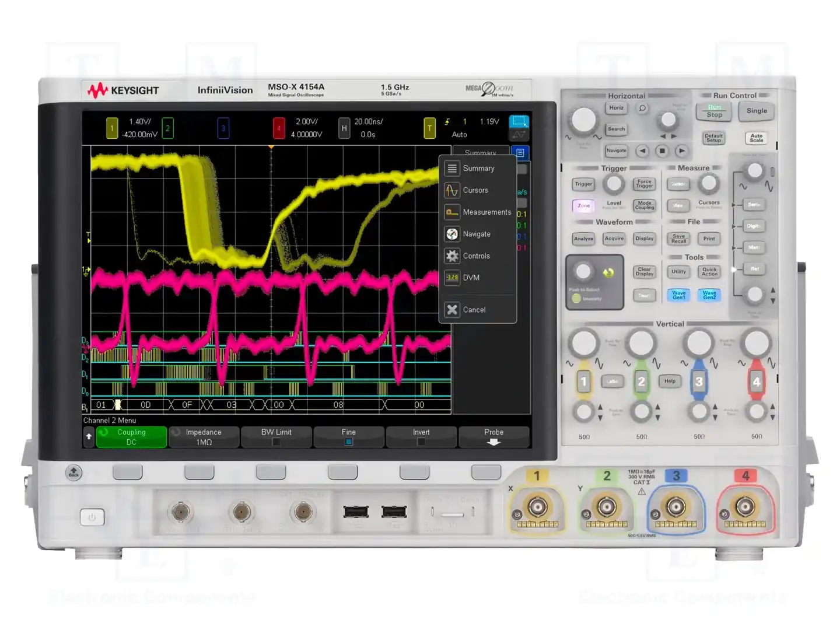Tap the yellow channel 1 on-screen badge

pos(112,128)
